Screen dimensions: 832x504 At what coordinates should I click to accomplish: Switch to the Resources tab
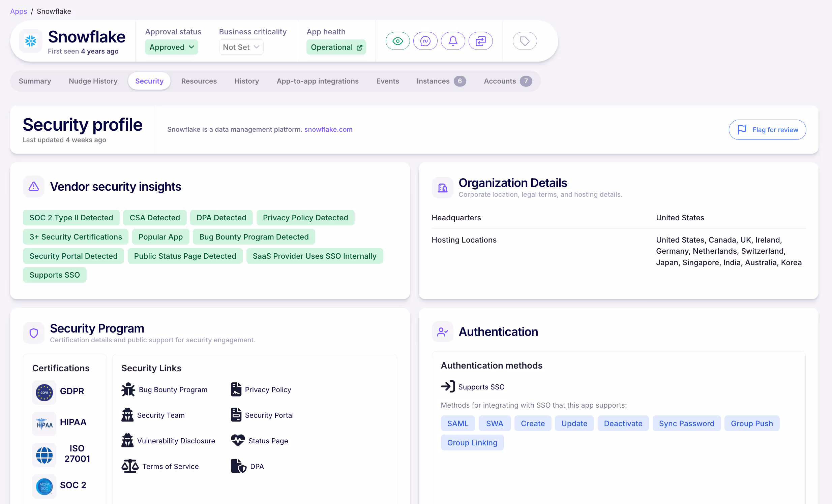click(199, 81)
